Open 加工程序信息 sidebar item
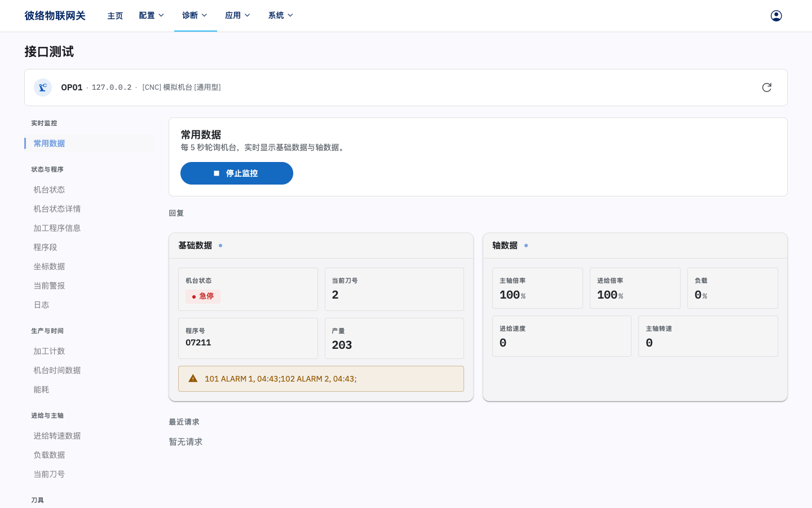Image resolution: width=812 pixels, height=508 pixels. pos(90,228)
